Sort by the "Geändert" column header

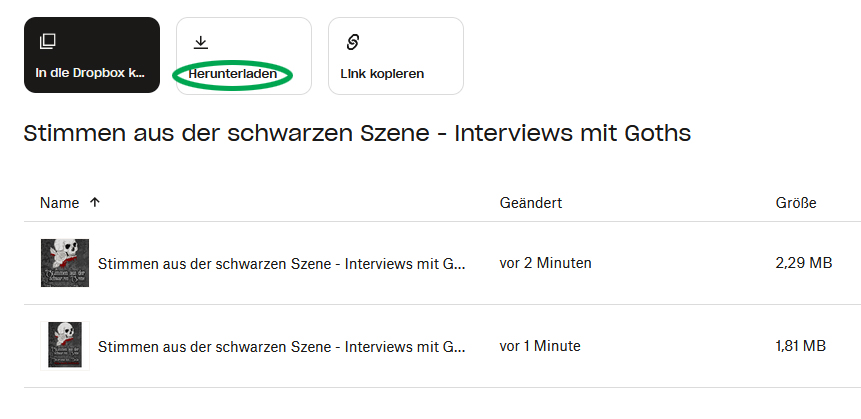click(530, 203)
